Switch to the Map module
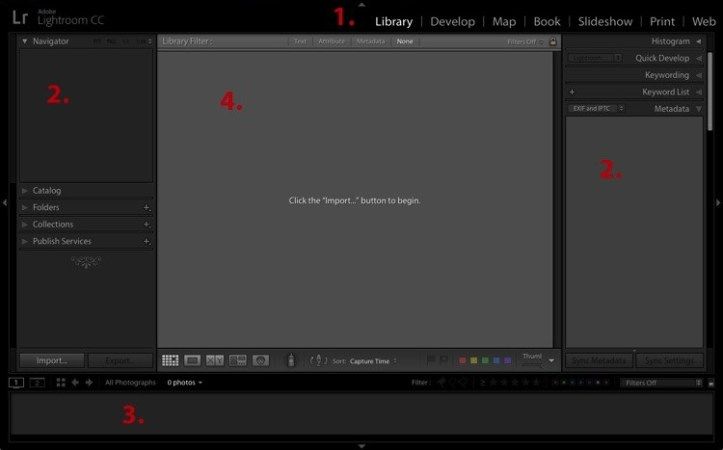 coord(504,22)
